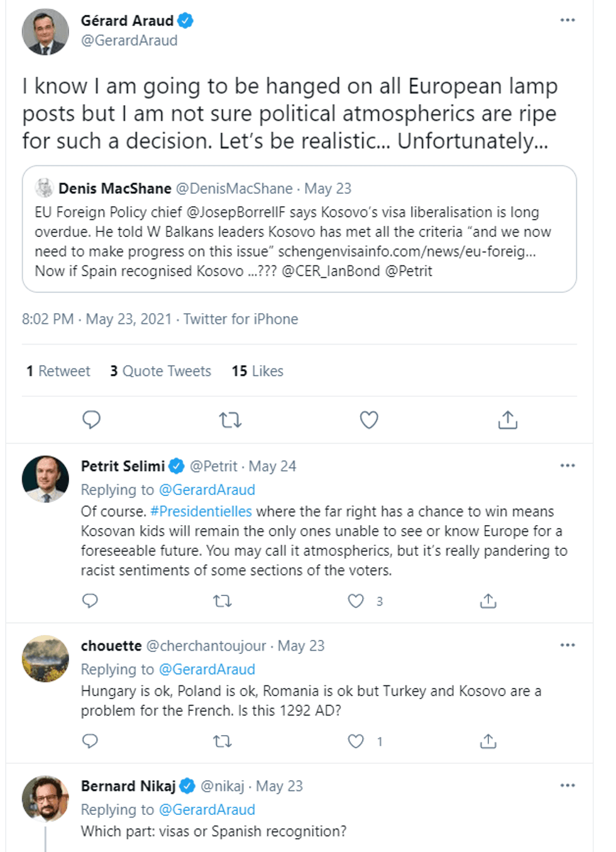View the 3 Quote Tweets list
The width and height of the screenshot is (616, 852).
pos(160,371)
